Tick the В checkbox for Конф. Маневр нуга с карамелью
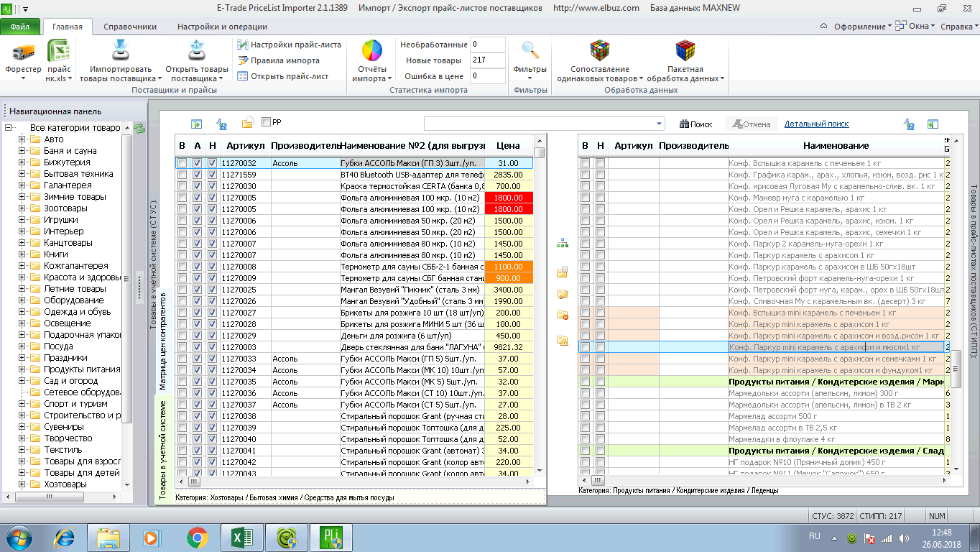Screen dimensions: 980x552 coord(586,198)
